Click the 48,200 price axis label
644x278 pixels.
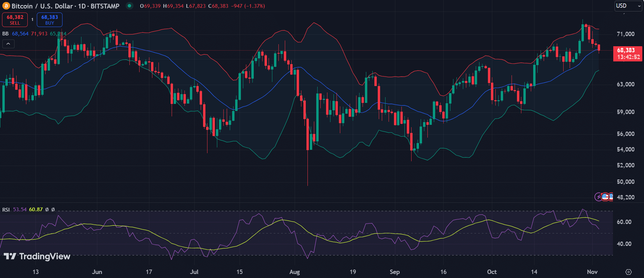click(626, 197)
